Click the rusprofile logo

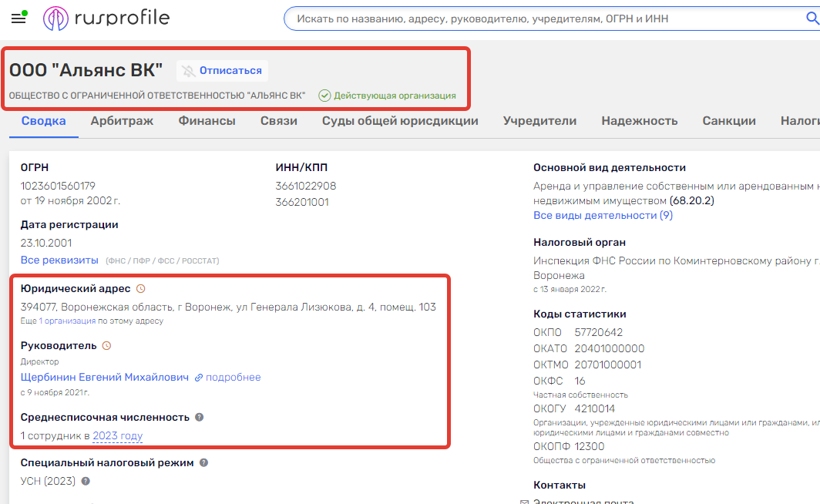click(106, 18)
